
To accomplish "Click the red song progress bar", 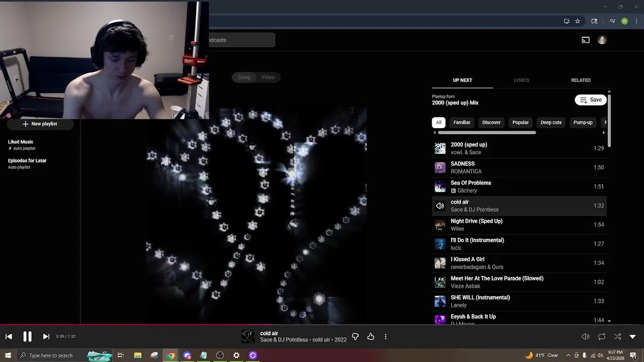I will (136, 325).
